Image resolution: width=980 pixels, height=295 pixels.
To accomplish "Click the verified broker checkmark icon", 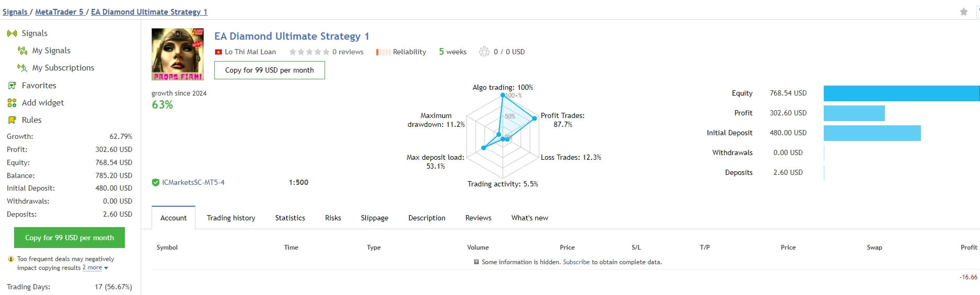I will [156, 183].
